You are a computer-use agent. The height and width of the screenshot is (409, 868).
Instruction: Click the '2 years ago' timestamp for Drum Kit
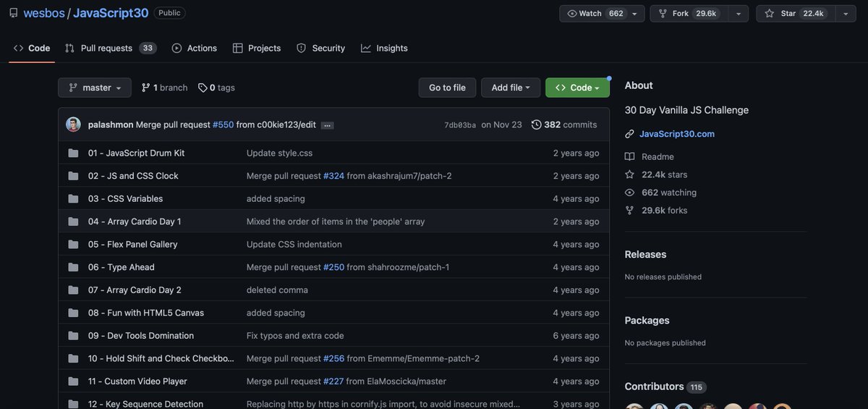click(576, 153)
